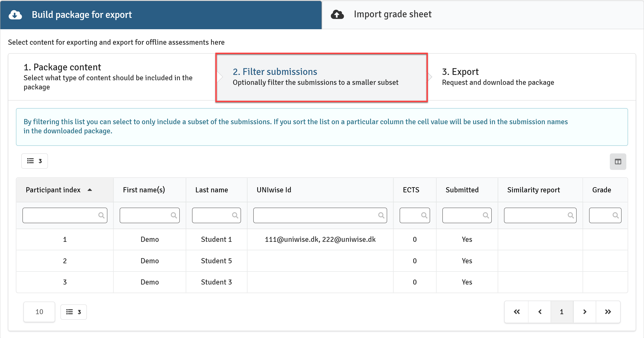Jump to the last page
The image size is (644, 338).
(608, 312)
